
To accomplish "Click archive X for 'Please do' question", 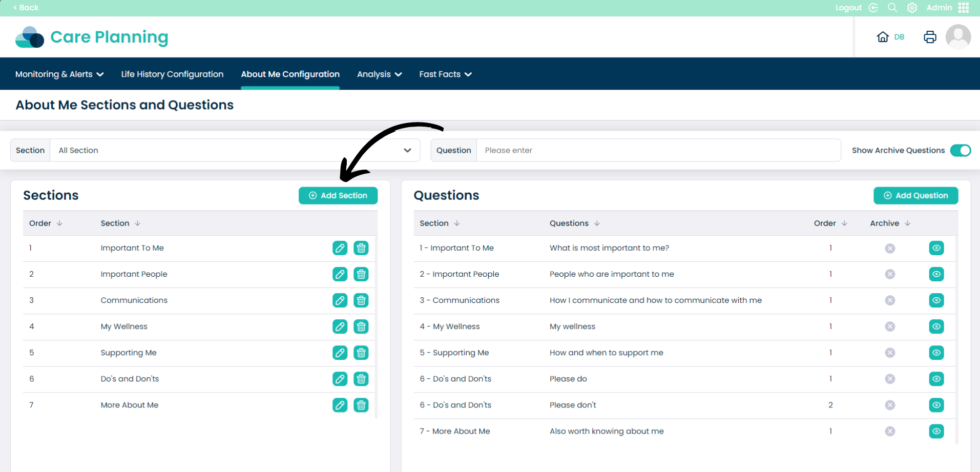I will tap(890, 379).
